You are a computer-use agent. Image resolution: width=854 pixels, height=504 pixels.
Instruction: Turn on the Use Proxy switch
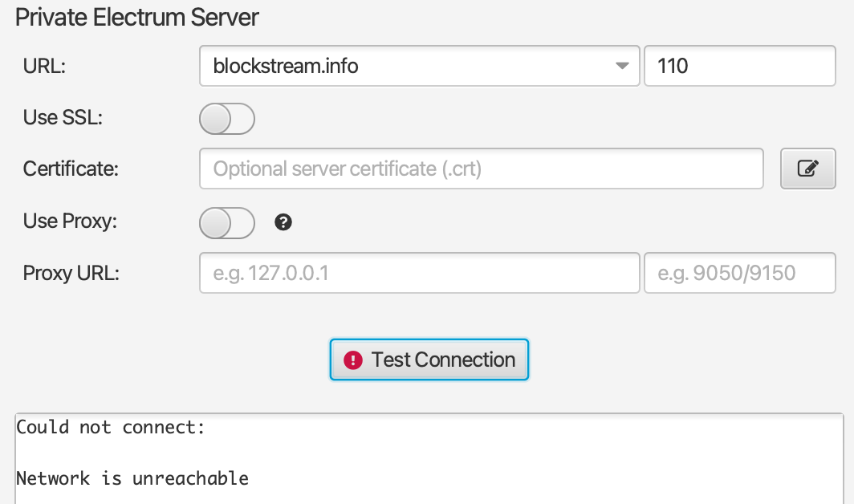tap(227, 223)
